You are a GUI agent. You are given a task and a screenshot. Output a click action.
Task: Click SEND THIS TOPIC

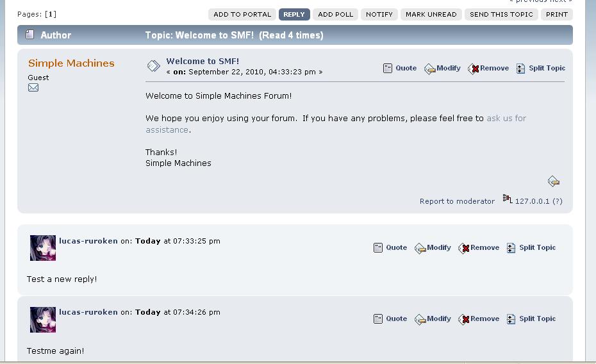coord(501,15)
